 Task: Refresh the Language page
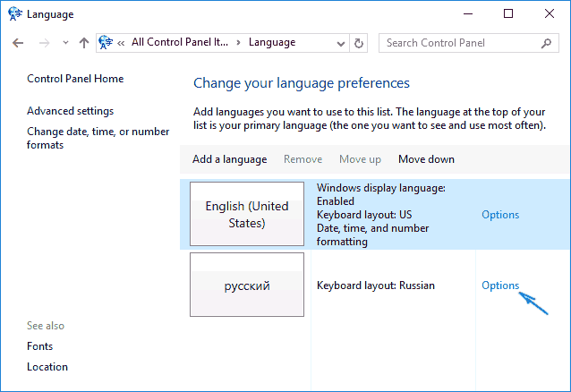(359, 43)
